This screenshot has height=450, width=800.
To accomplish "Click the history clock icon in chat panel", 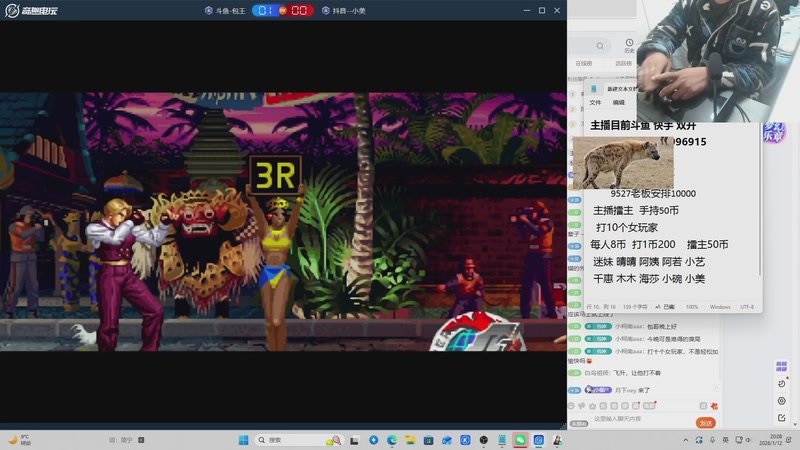I will pos(629,44).
